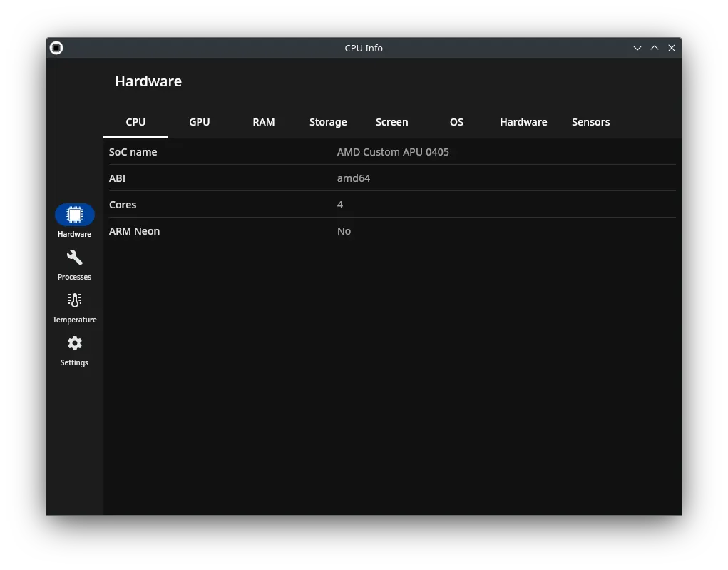Switch to the Screen tab
The width and height of the screenshot is (728, 570).
click(x=392, y=122)
